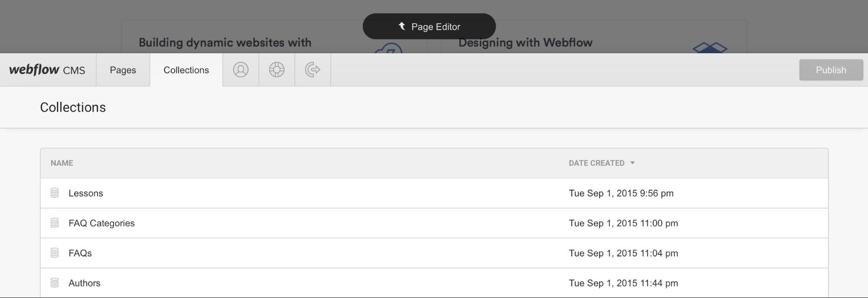Click the Lessons collection database icon
The width and height of the screenshot is (868, 298).
(x=55, y=193)
